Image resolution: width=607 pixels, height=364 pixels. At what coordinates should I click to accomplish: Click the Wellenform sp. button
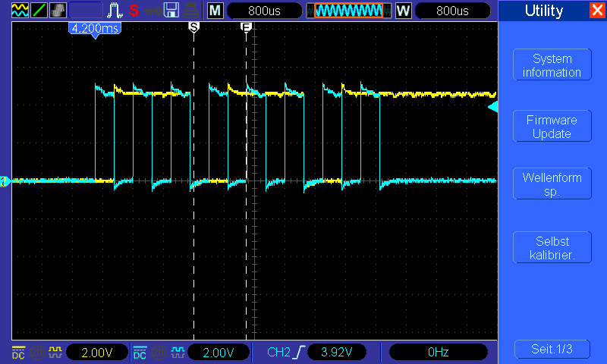point(552,184)
